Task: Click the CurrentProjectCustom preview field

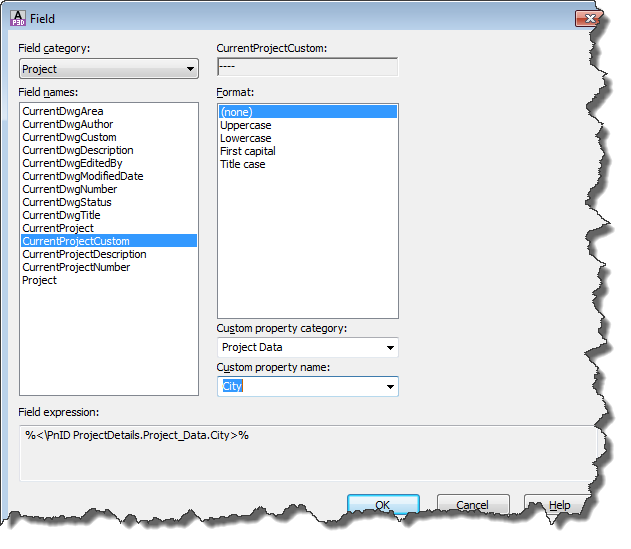Action: (308, 67)
